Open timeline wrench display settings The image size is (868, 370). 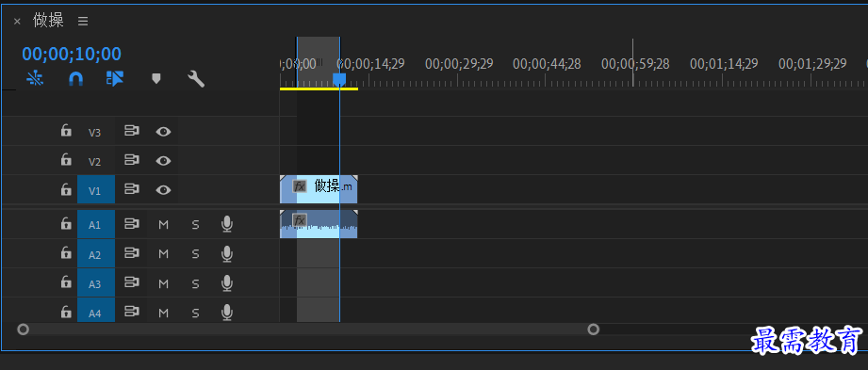tap(196, 79)
